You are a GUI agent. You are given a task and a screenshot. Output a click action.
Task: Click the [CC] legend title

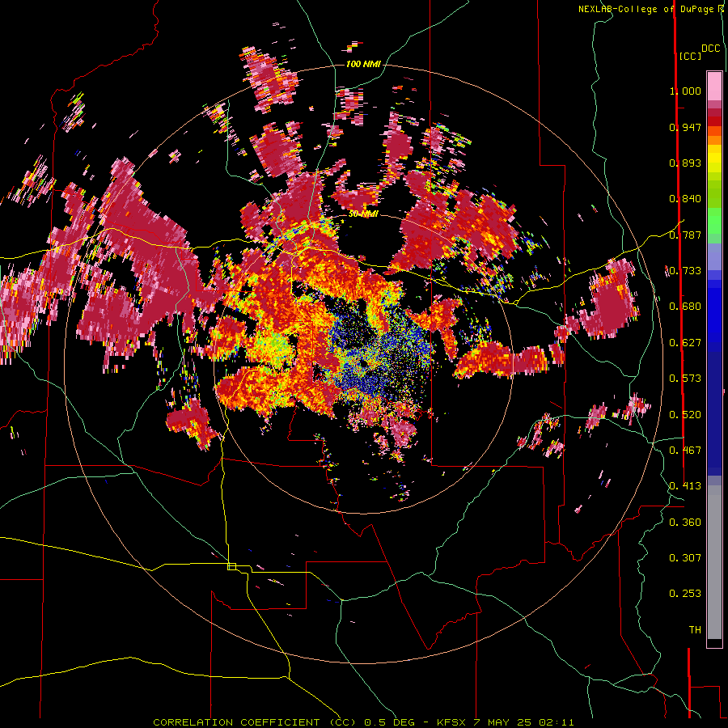690,56
